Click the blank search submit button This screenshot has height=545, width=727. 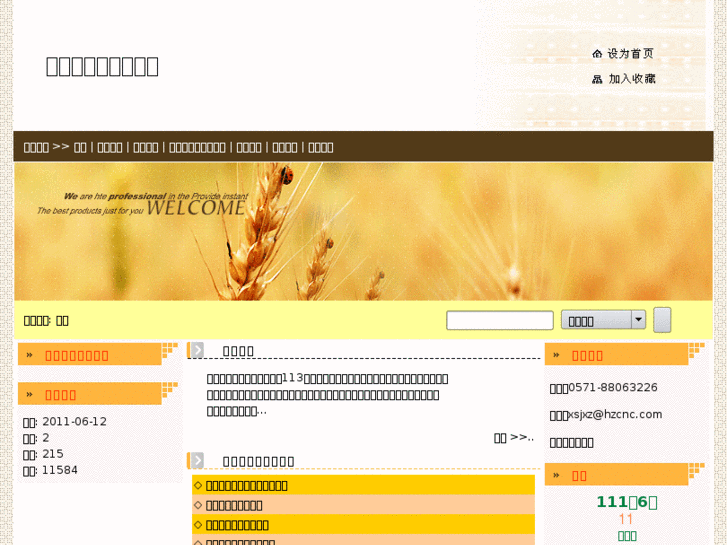click(662, 320)
